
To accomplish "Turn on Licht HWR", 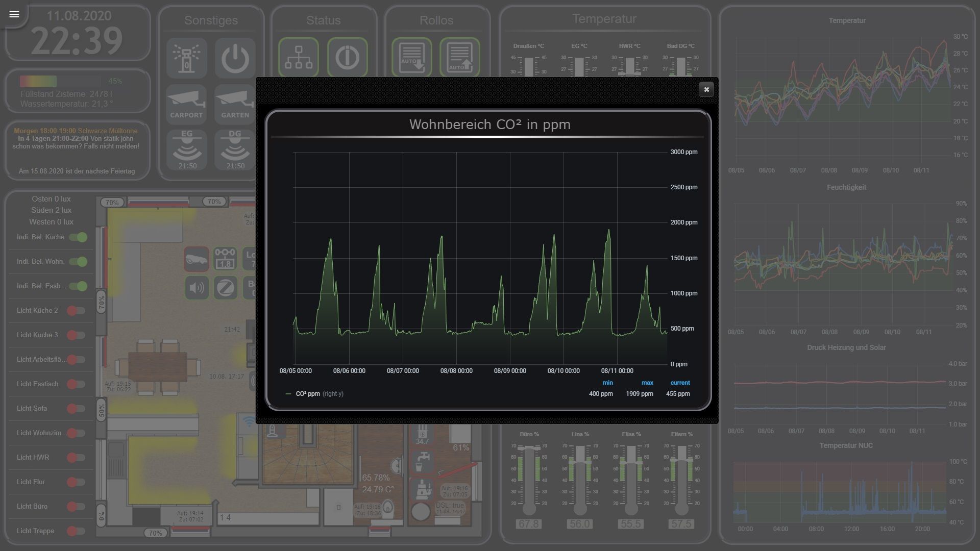I will (x=76, y=458).
